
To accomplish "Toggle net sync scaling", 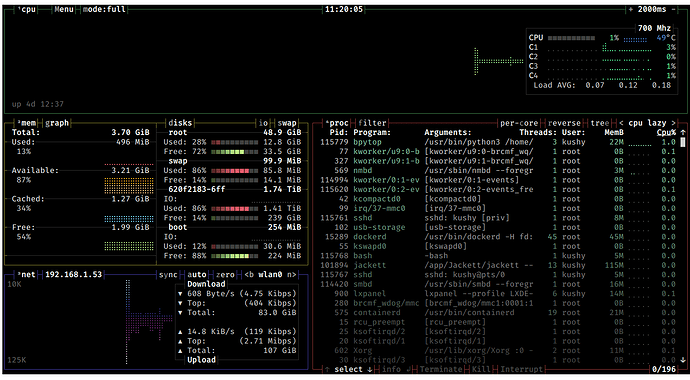I will pos(168,274).
